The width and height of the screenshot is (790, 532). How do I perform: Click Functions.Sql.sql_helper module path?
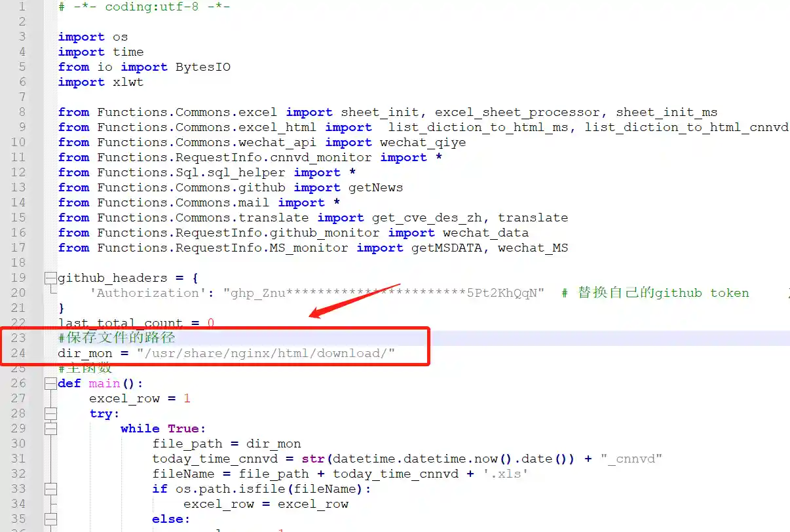click(x=191, y=173)
